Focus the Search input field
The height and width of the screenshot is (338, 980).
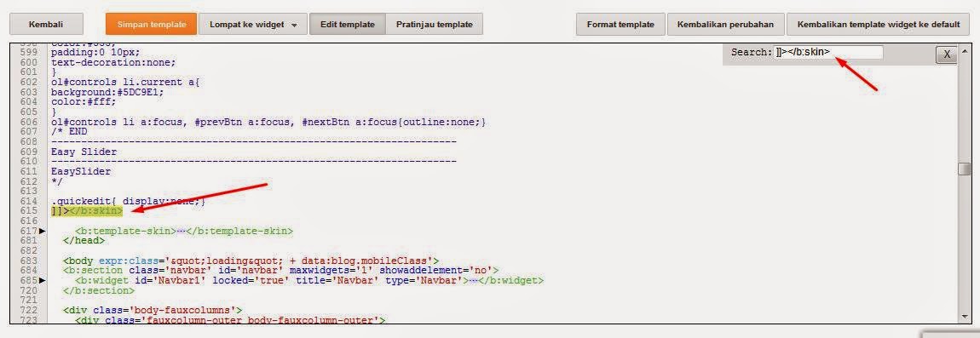828,53
